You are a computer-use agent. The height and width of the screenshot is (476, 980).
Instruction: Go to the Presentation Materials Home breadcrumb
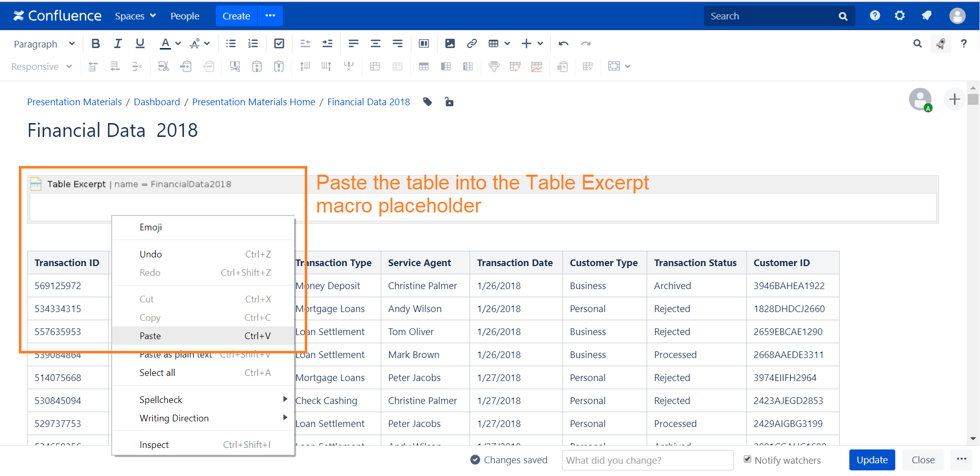(x=254, y=102)
